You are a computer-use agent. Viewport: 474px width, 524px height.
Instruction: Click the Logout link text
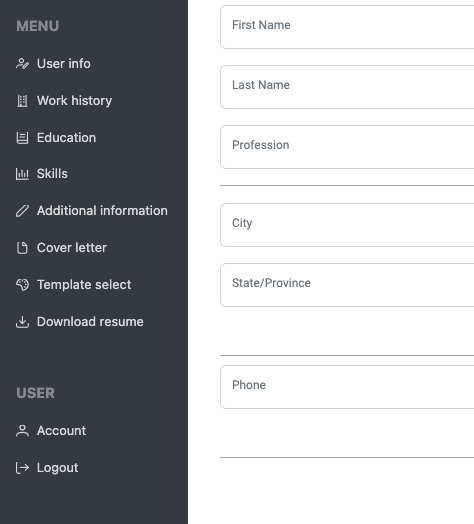pyautogui.click(x=57, y=468)
